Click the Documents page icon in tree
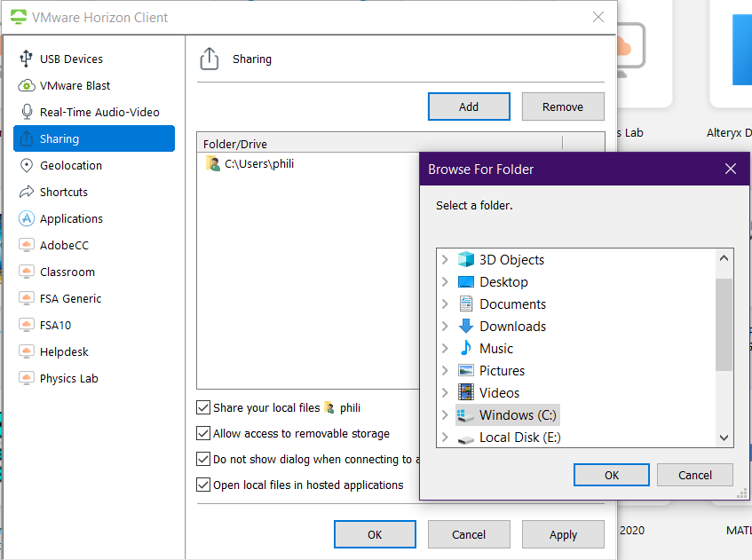Viewport: 752px width, 560px height. pos(466,304)
